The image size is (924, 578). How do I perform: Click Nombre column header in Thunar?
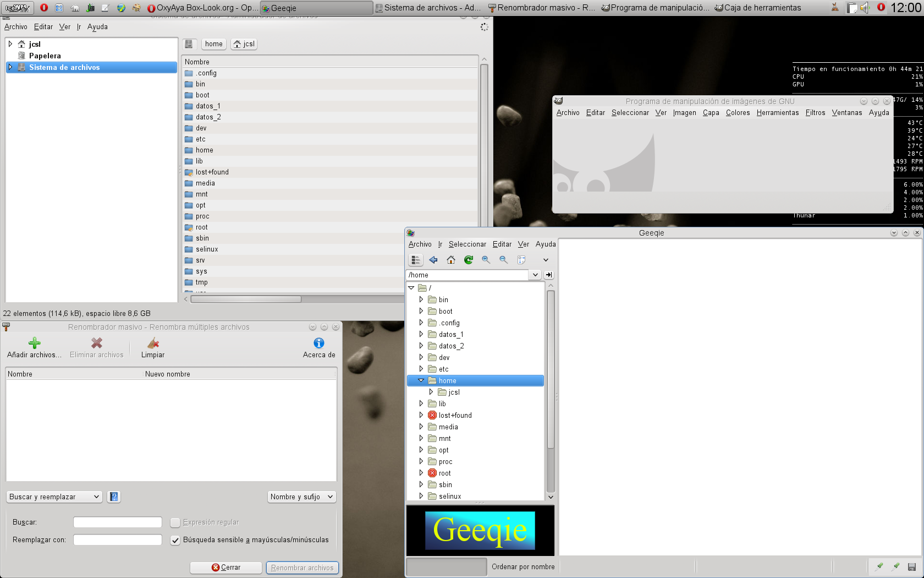(330, 62)
